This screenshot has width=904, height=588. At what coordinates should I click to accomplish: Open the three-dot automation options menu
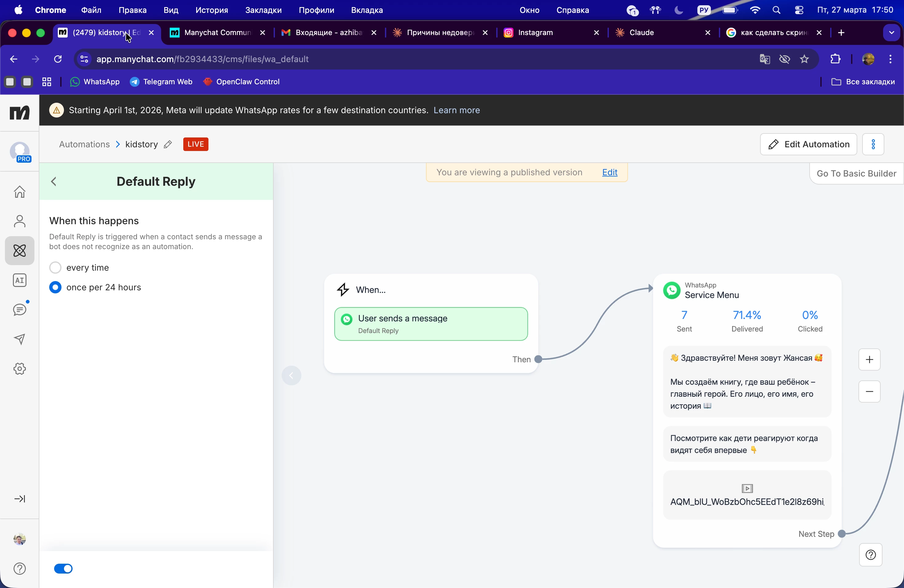coord(873,144)
